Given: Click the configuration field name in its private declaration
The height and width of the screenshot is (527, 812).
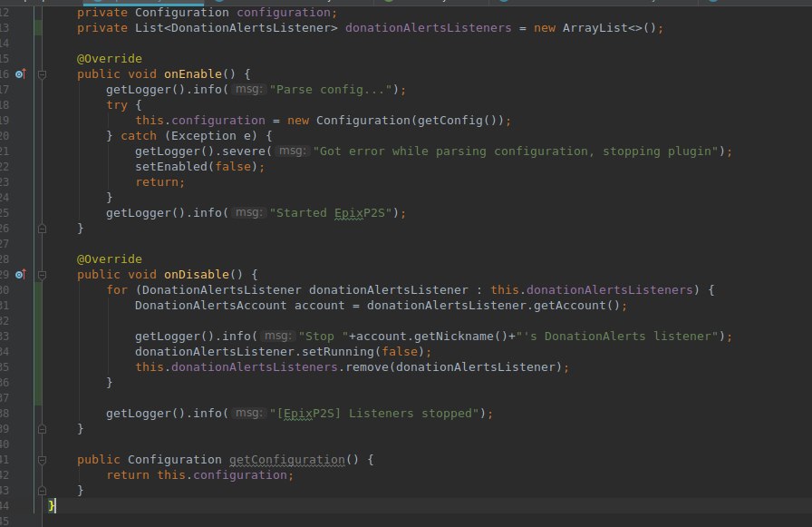Looking at the screenshot, I should pos(284,13).
